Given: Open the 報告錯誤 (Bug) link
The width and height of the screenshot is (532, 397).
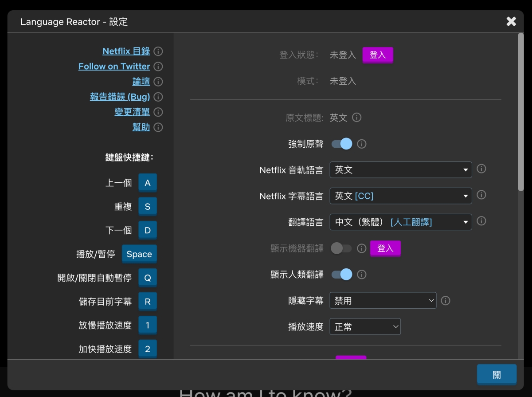Looking at the screenshot, I should pyautogui.click(x=120, y=97).
